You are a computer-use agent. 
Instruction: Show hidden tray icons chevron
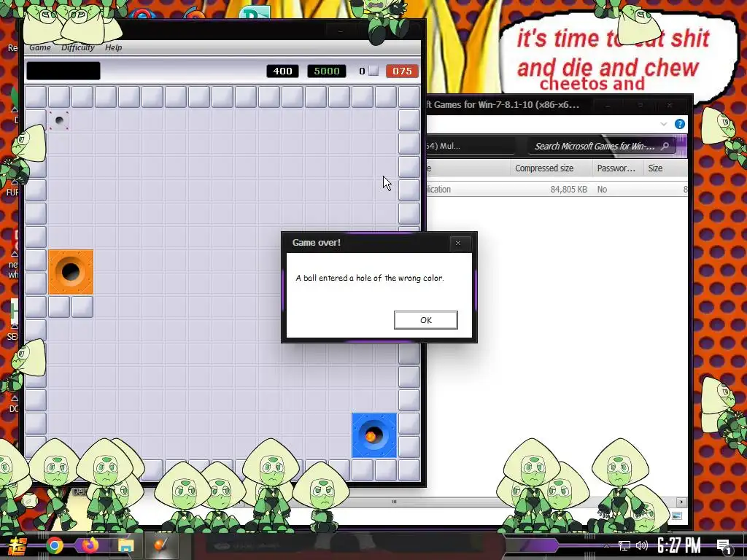(606, 546)
